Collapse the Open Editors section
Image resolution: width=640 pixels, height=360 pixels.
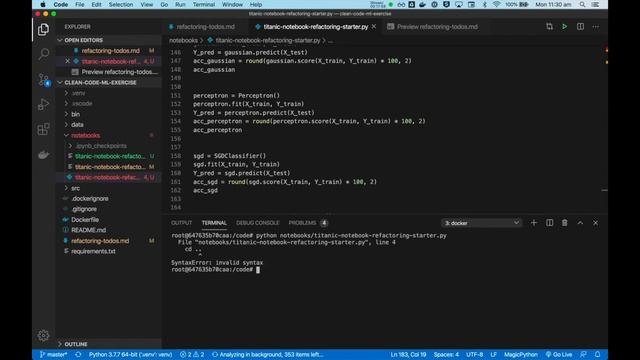[83, 40]
